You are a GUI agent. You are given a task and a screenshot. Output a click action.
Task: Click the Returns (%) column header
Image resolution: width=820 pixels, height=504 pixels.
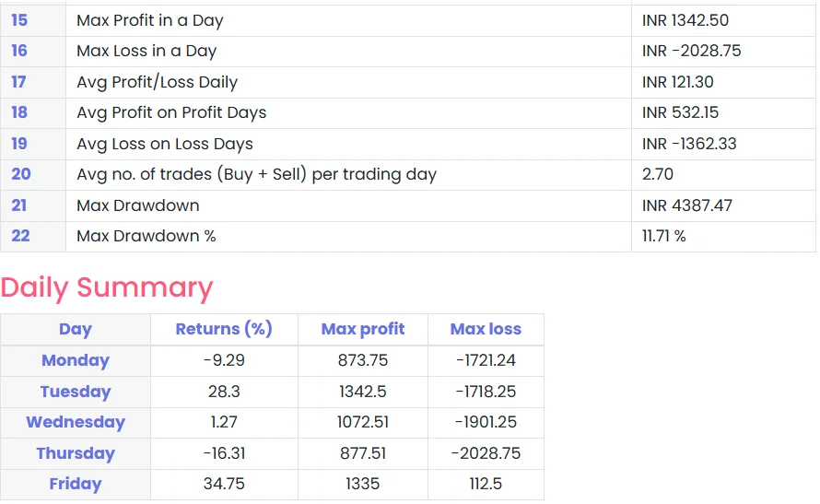pyautogui.click(x=224, y=329)
